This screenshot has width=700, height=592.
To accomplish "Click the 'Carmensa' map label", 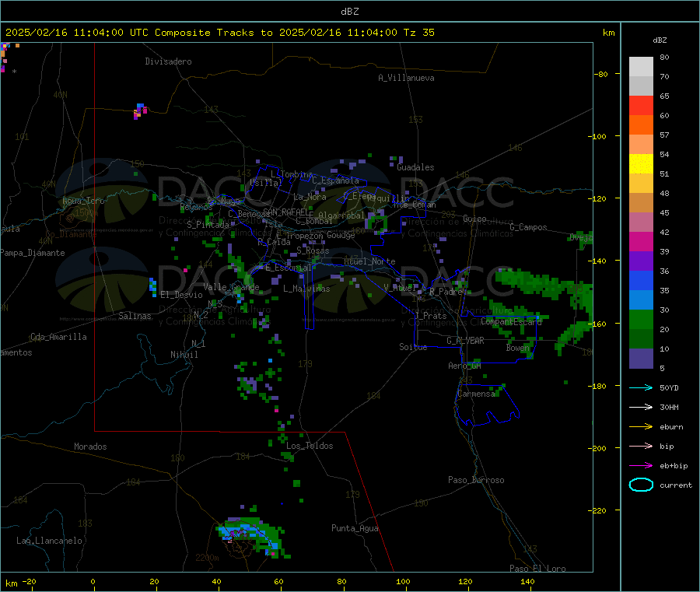I will pyautogui.click(x=476, y=394).
